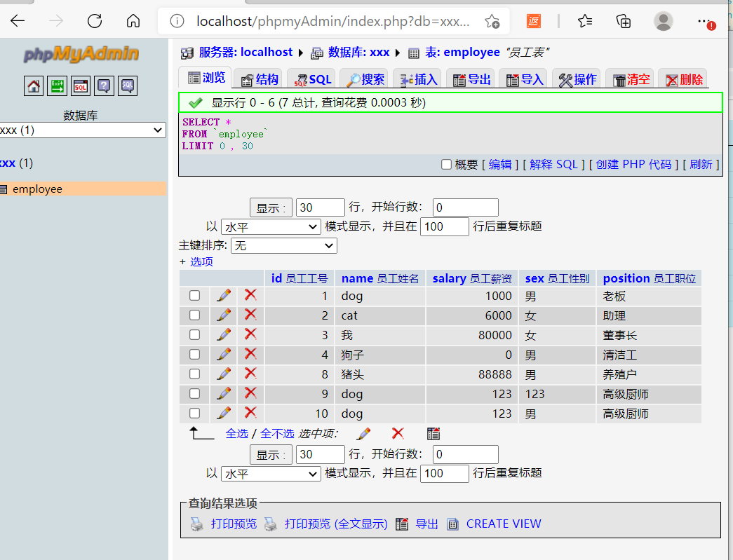Click the export icon beside 选中项
Image resolution: width=733 pixels, height=560 pixels.
pyautogui.click(x=433, y=433)
